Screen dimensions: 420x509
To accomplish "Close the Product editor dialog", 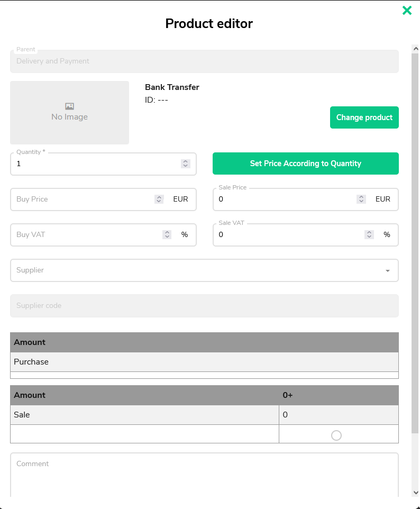I will (x=407, y=11).
